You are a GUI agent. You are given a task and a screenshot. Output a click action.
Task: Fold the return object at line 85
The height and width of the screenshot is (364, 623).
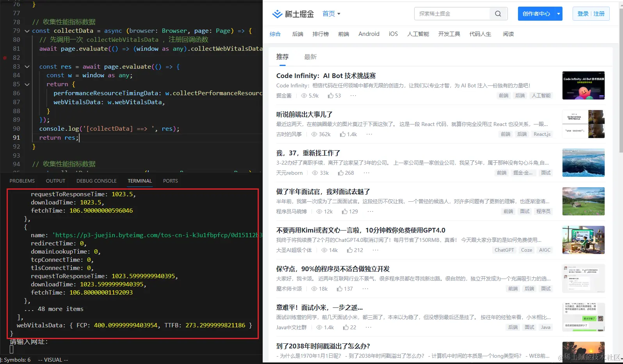(27, 84)
